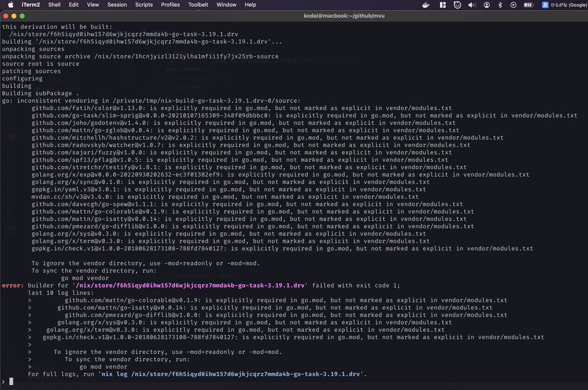Viewport: 588px width, 390px height.
Task: Click the mvdan.cc/sh/v3@v3.6.0 line
Action: (225, 196)
